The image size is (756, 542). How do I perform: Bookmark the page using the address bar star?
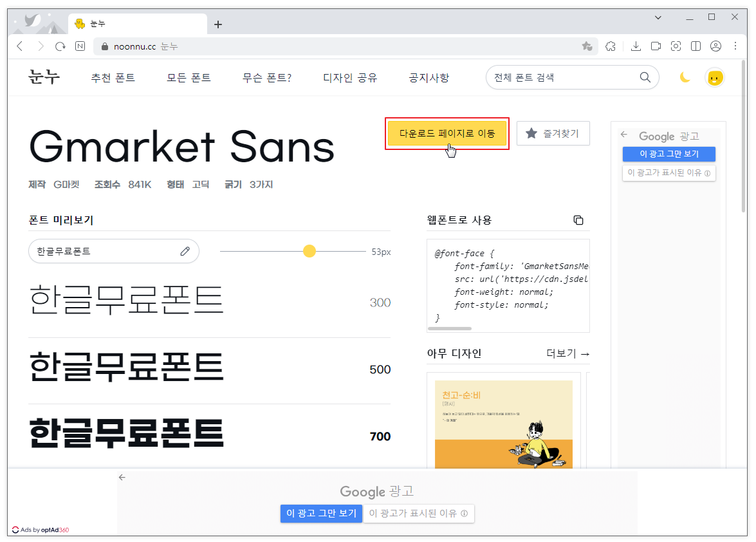point(587,46)
